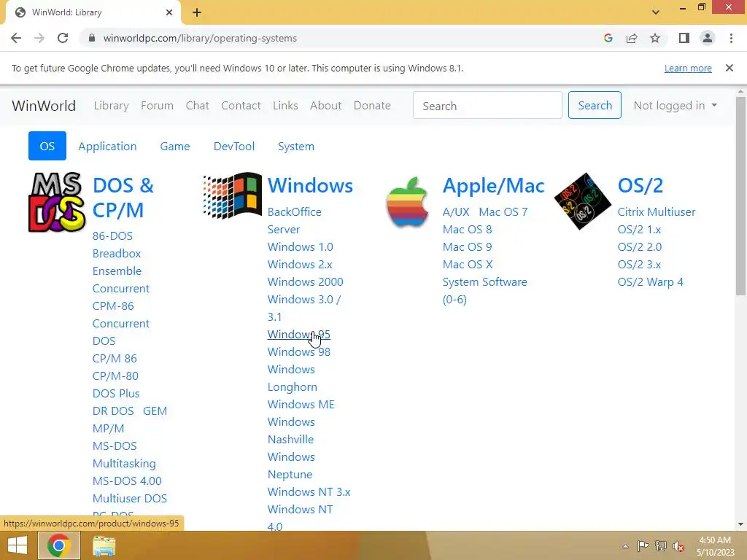The width and height of the screenshot is (747, 560).
Task: Open Contact in navbar
Action: (x=241, y=105)
